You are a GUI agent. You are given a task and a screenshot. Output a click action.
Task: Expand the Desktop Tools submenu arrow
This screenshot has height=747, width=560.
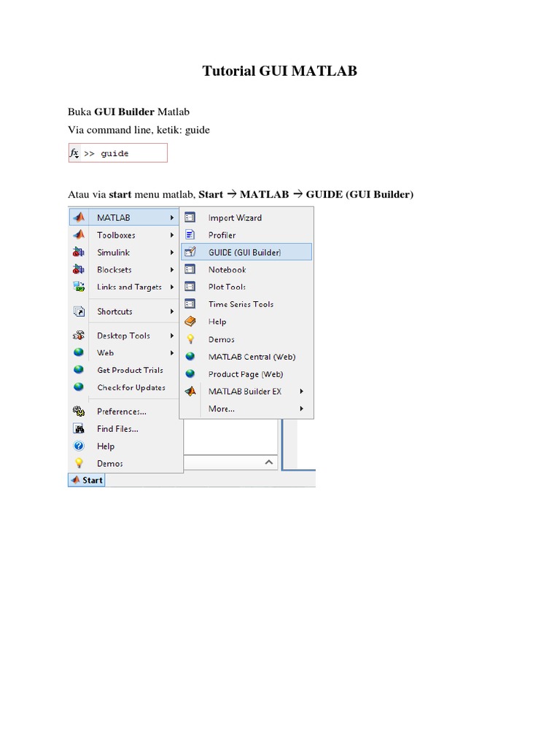pyautogui.click(x=172, y=336)
